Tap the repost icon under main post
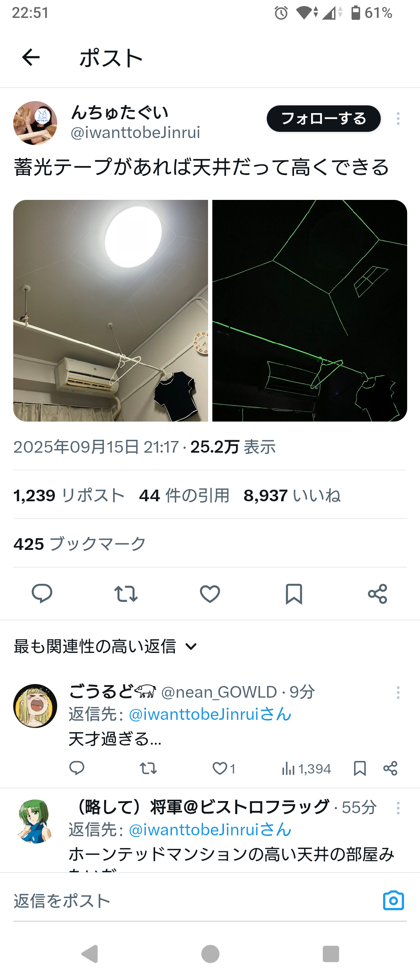 pyautogui.click(x=126, y=594)
